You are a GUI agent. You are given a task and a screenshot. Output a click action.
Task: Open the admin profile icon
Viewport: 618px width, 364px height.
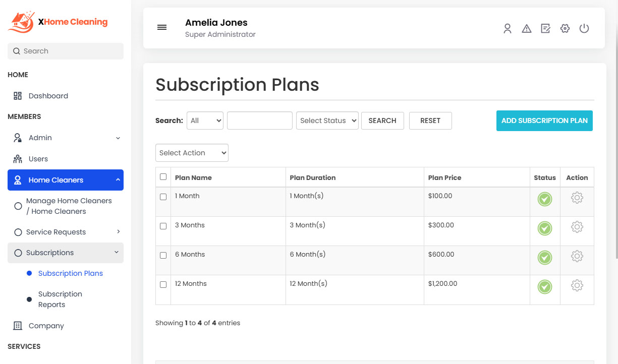[x=507, y=29]
